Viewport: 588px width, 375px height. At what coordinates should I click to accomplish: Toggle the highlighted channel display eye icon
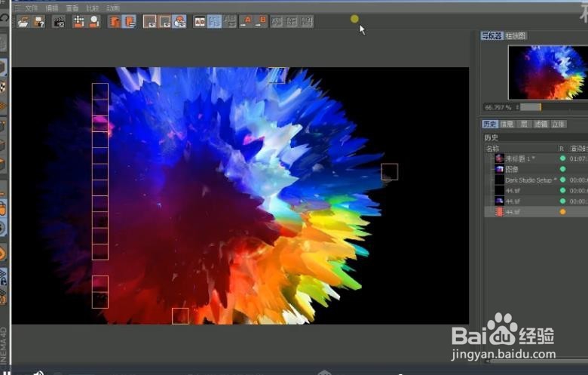(179, 22)
